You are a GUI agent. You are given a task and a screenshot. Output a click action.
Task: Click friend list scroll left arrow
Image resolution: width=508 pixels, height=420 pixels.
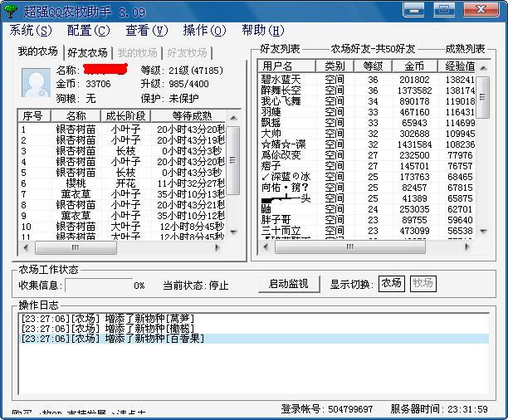pyautogui.click(x=266, y=247)
